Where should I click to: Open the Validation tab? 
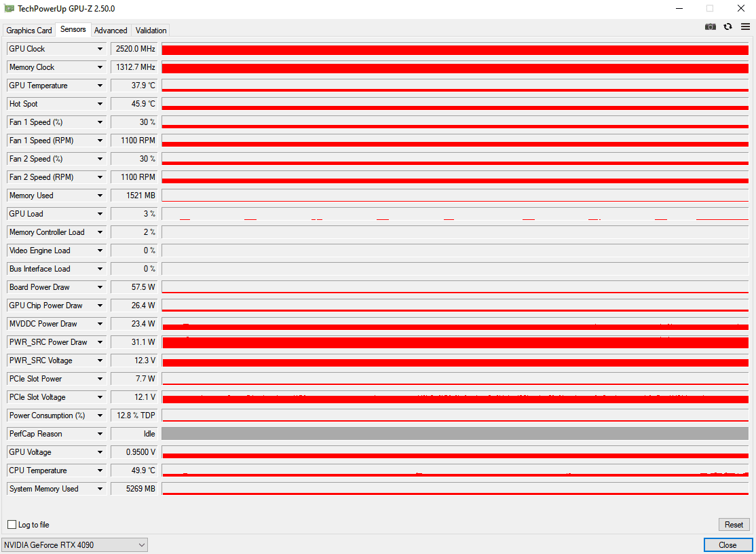coord(151,30)
